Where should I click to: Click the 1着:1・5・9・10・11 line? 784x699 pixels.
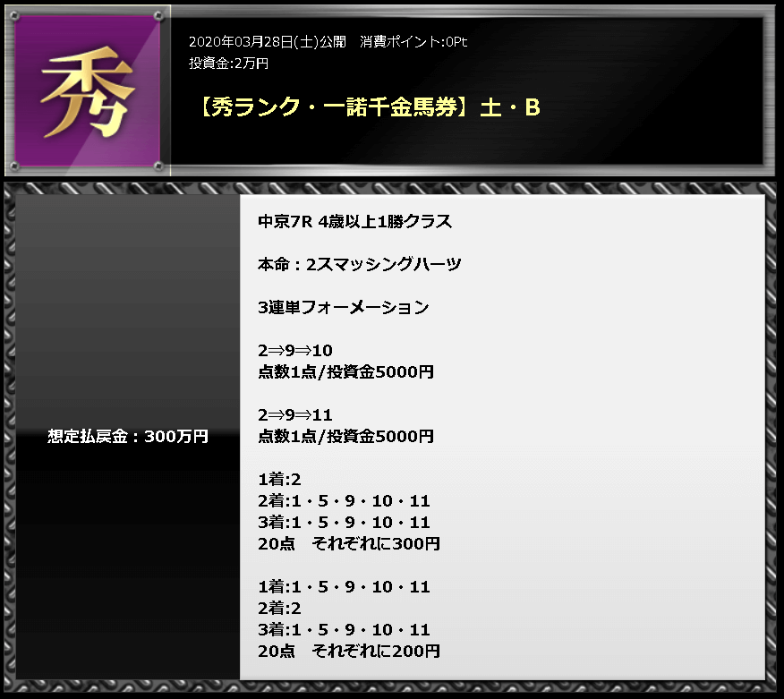(344, 587)
